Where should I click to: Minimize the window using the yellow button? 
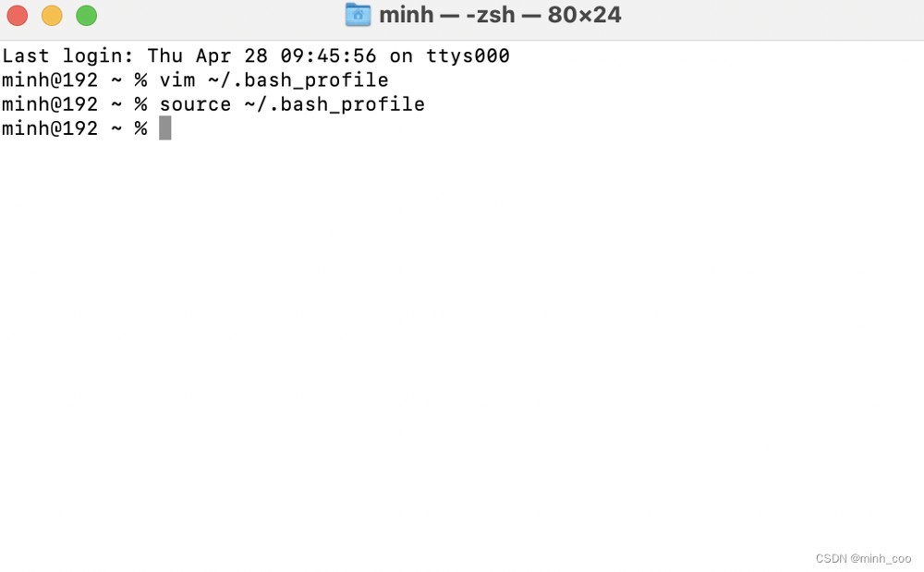tap(52, 16)
